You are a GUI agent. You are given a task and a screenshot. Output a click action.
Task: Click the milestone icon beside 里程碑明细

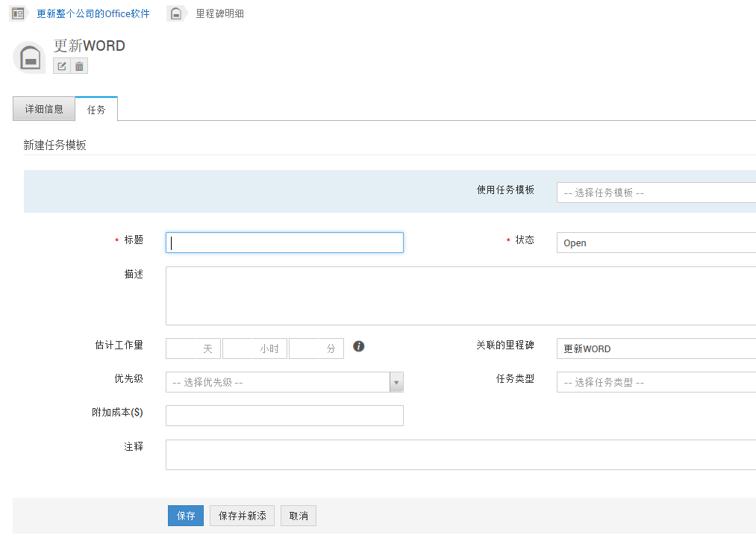click(176, 13)
